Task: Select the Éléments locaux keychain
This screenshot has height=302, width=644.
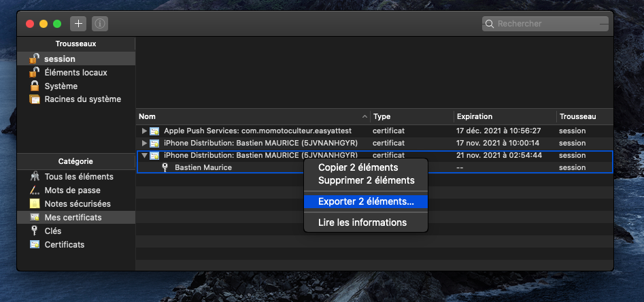Action: pos(76,72)
